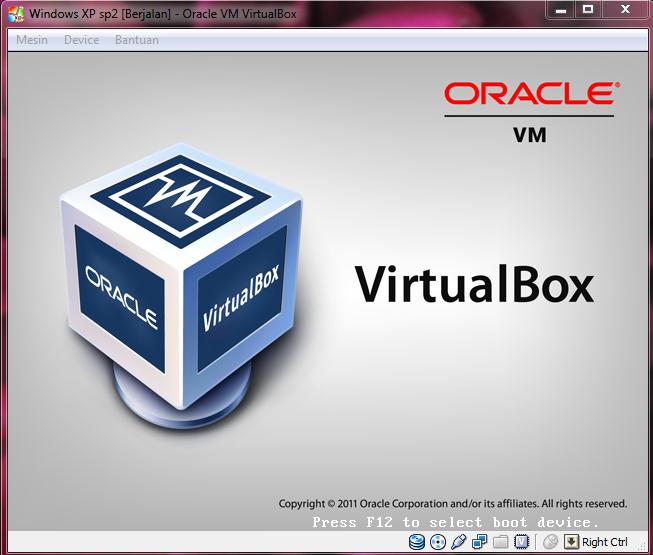The width and height of the screenshot is (653, 555).
Task: Click the 'Press F12 to select boot device' text
Action: click(x=456, y=522)
